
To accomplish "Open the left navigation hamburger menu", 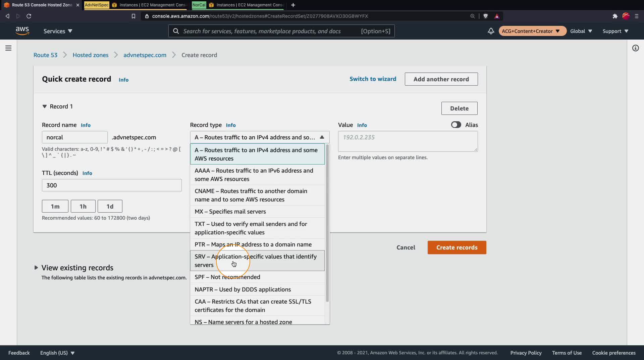I will click(8, 48).
